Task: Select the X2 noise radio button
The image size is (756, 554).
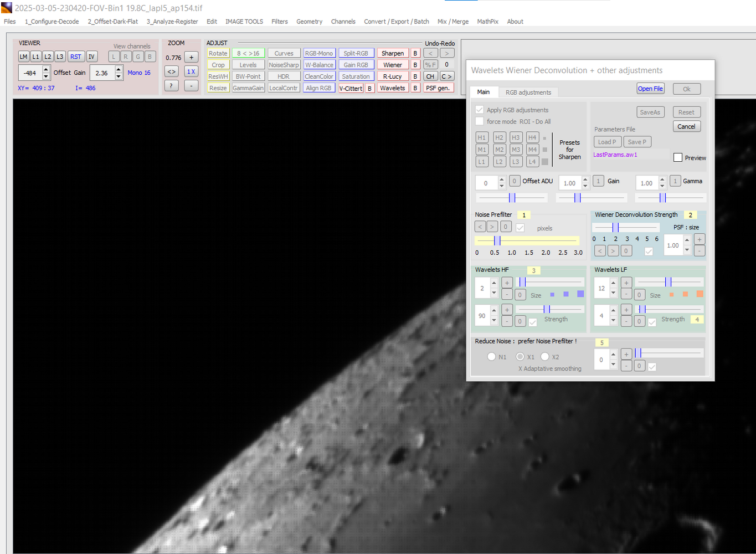Action: coord(545,357)
